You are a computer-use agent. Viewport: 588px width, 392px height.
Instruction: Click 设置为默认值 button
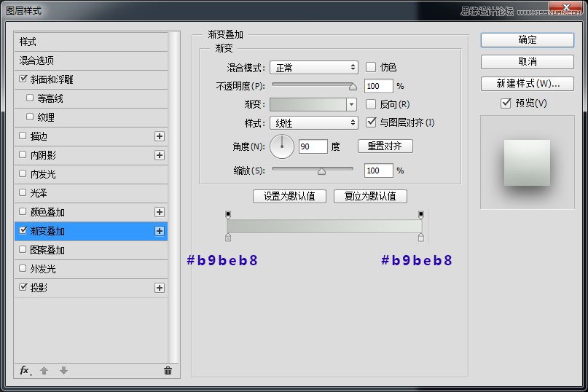(289, 196)
